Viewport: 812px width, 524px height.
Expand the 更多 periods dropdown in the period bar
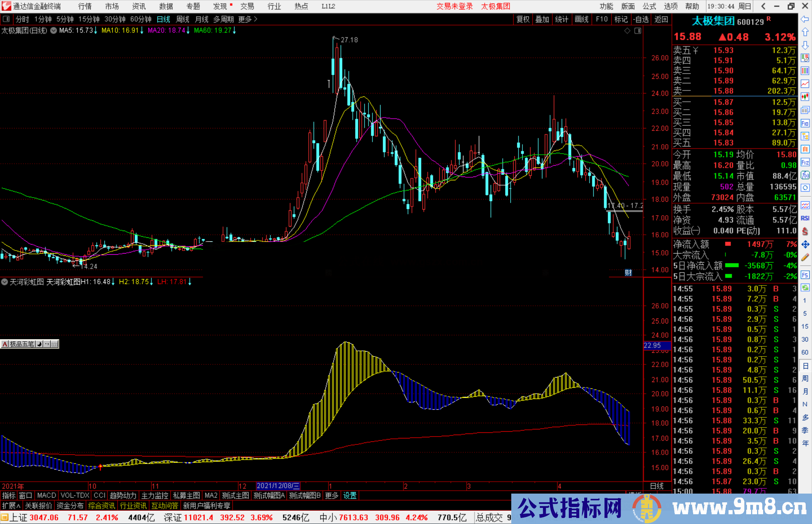point(246,19)
